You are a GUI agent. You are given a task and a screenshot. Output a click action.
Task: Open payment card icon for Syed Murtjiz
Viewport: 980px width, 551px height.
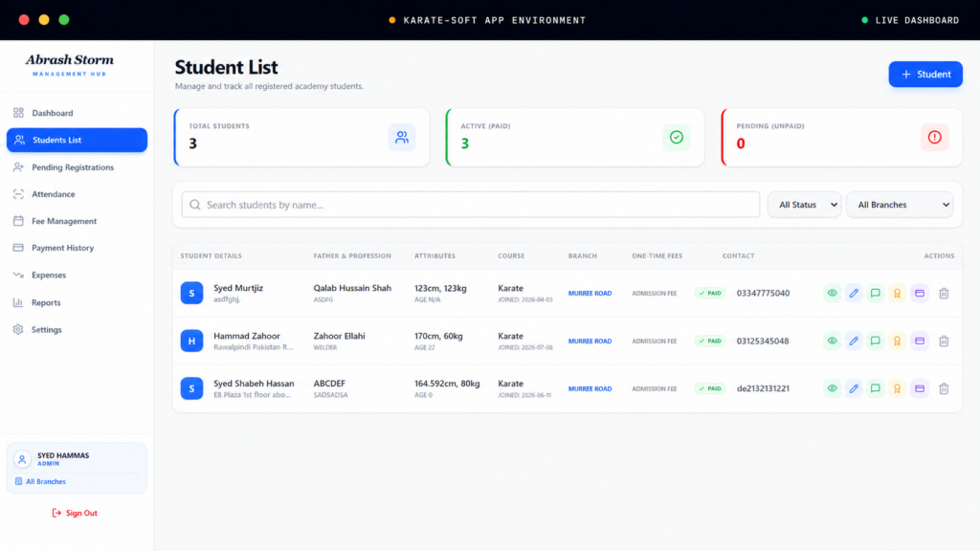920,293
